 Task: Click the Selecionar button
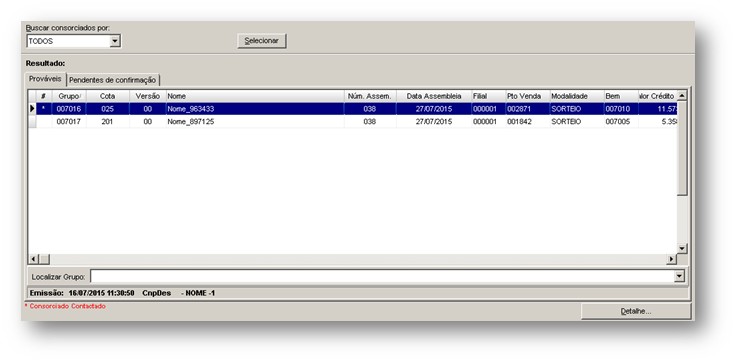pos(262,41)
